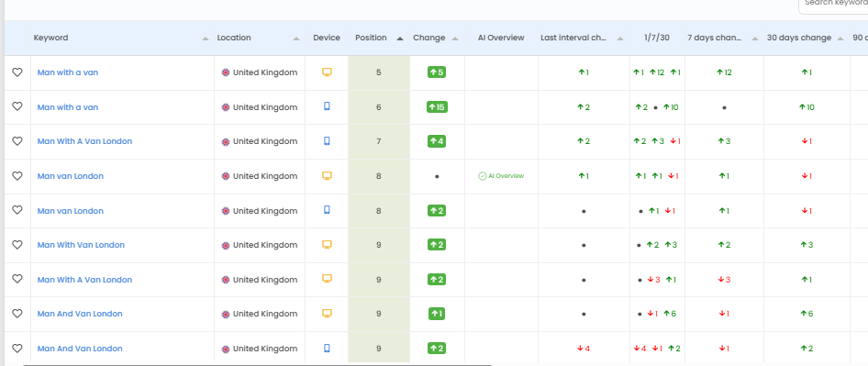The image size is (868, 366).
Task: Toggle heart for desktop Man van London
Action: pos(17,175)
